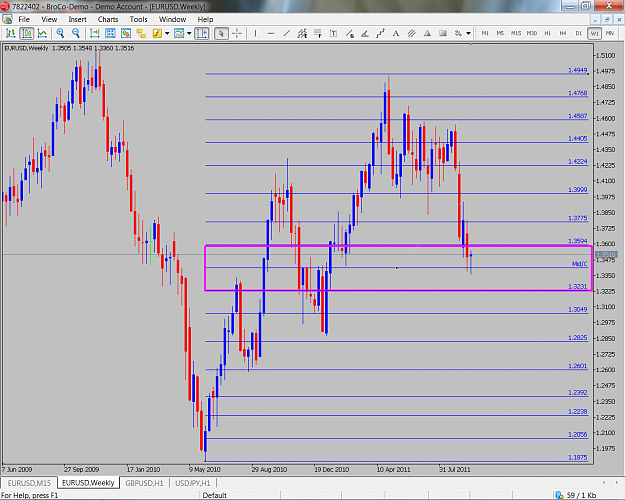This screenshot has height=500, width=625.
Task: Switch to EURUSD,M15 chart tab
Action: tap(29, 483)
